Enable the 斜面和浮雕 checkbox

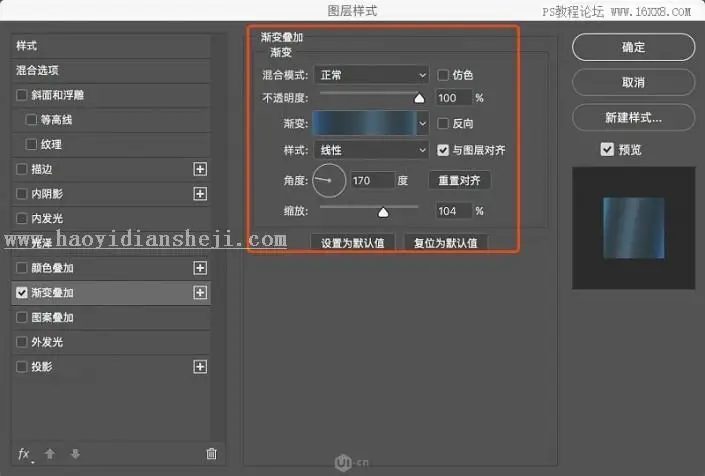point(22,95)
